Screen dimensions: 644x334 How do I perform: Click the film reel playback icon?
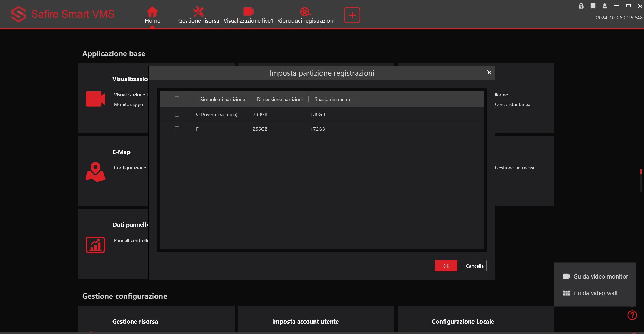tap(306, 11)
